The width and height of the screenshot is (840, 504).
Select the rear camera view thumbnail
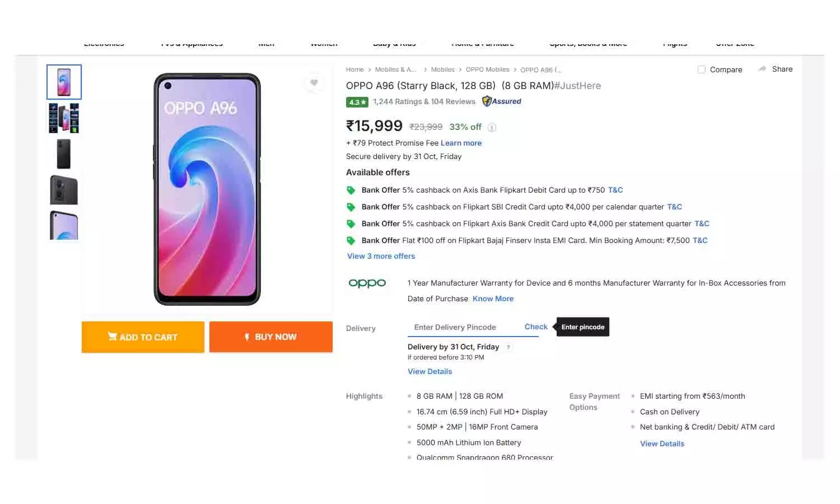coord(63,189)
